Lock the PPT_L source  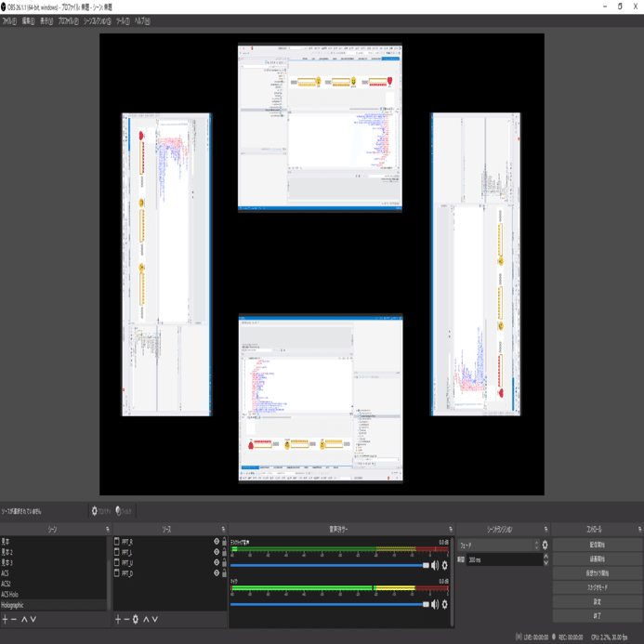click(x=224, y=552)
